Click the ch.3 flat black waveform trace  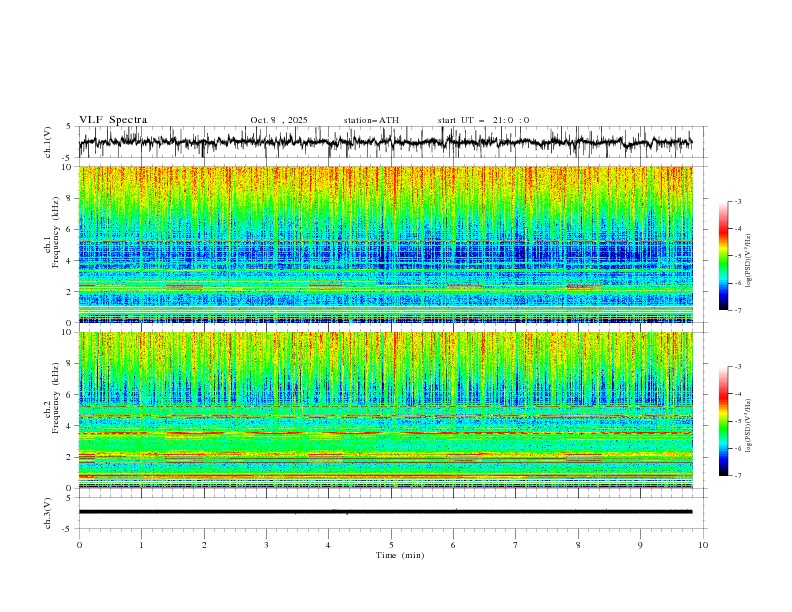(386, 512)
